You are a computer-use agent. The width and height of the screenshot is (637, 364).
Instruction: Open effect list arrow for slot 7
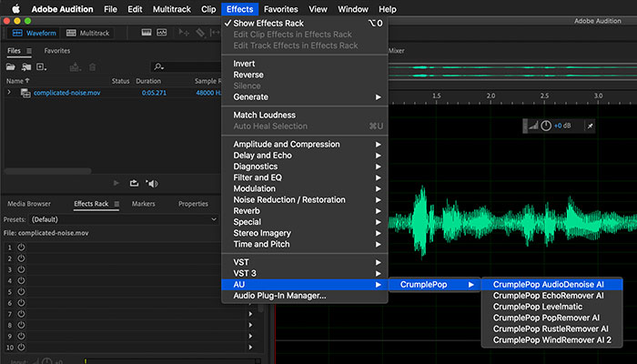tap(250, 314)
